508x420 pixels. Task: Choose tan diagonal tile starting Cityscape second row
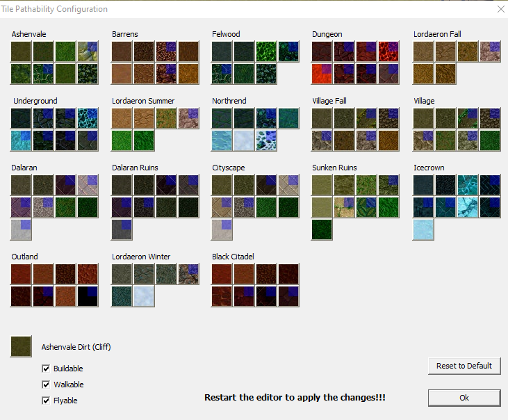pyautogui.click(x=222, y=207)
